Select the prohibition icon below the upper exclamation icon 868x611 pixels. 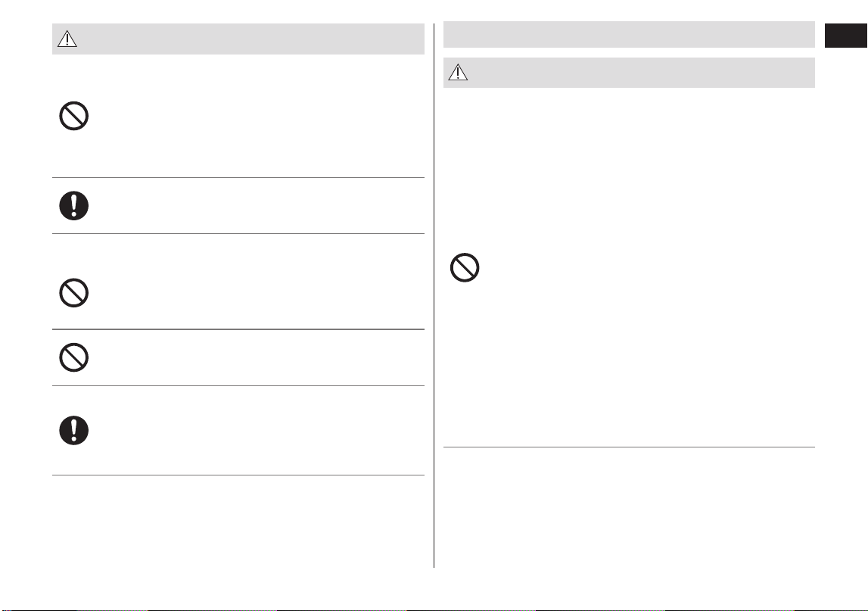point(73,292)
